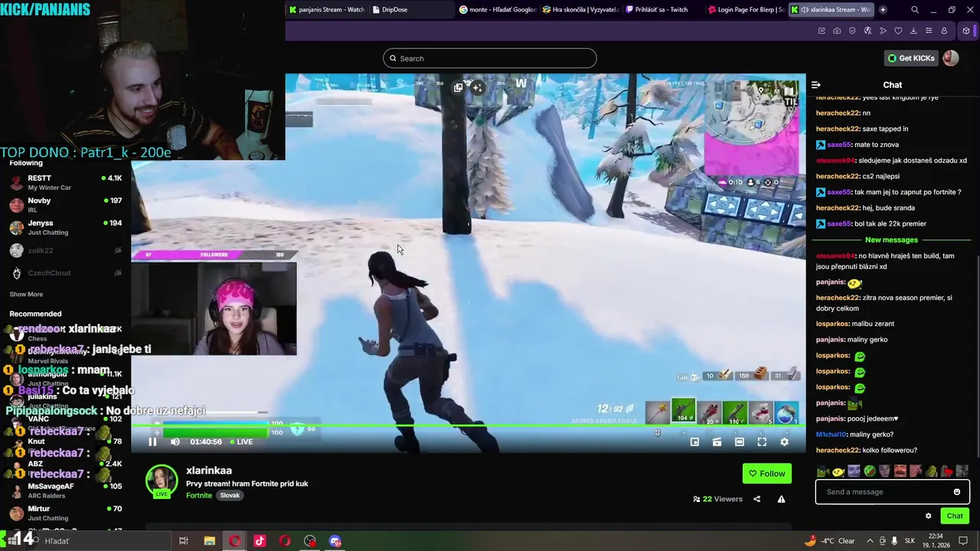Open the user profile avatar menu
980x551 pixels.
[951, 58]
